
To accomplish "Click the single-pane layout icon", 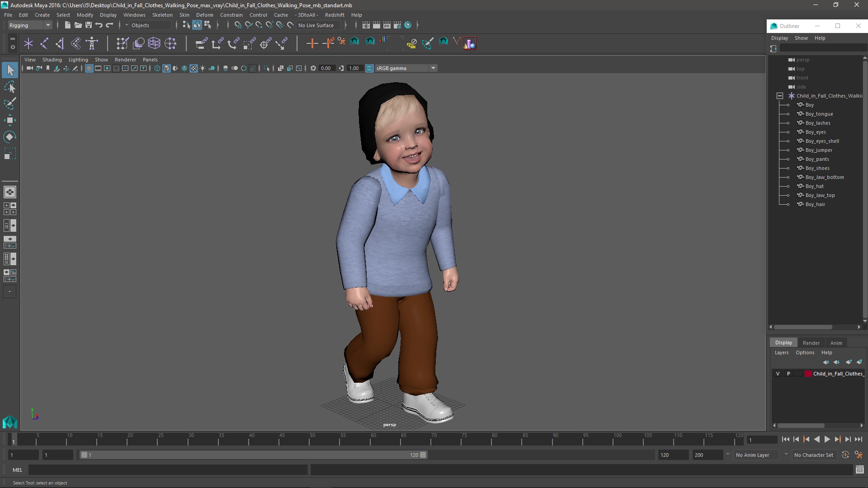I will point(10,192).
